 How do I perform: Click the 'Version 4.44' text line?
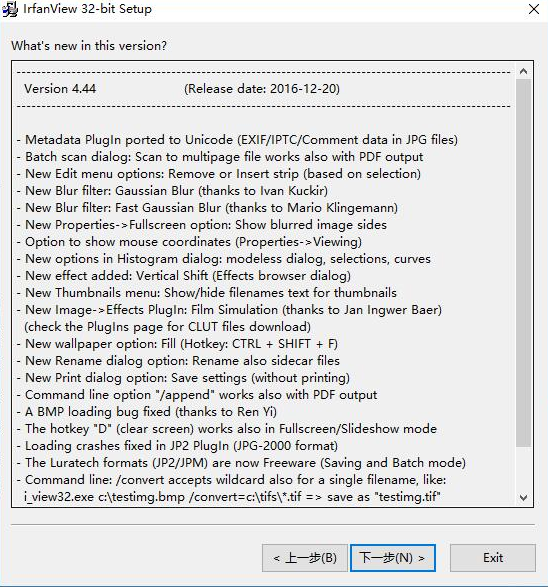pos(60,89)
